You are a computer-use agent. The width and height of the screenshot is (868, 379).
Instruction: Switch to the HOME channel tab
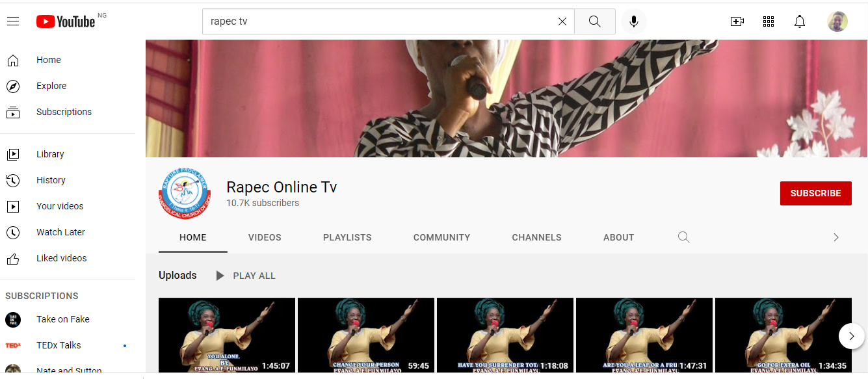coord(193,237)
